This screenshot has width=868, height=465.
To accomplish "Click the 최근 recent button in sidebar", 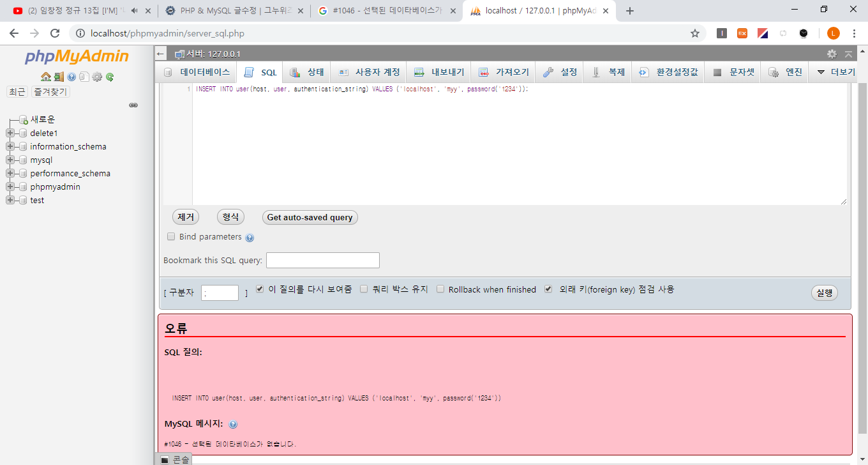I will point(17,92).
